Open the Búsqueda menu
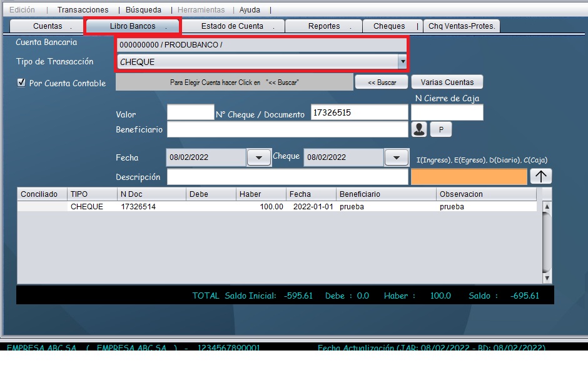This screenshot has height=378, width=588. tap(143, 10)
